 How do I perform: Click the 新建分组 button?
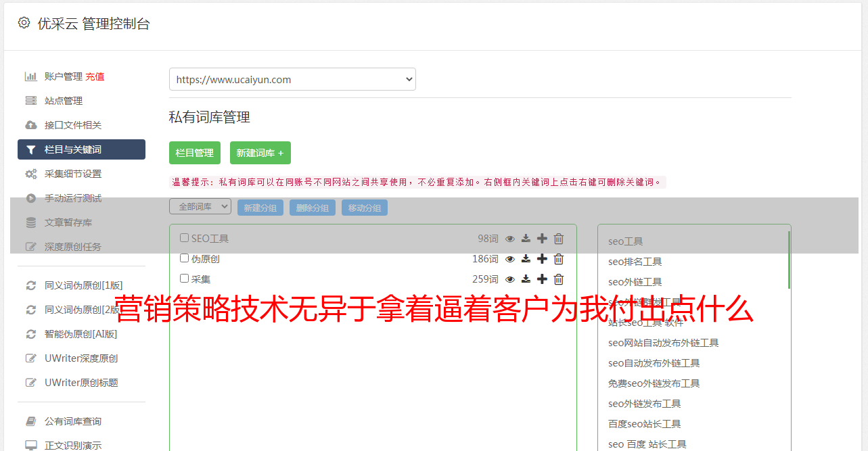(260, 208)
